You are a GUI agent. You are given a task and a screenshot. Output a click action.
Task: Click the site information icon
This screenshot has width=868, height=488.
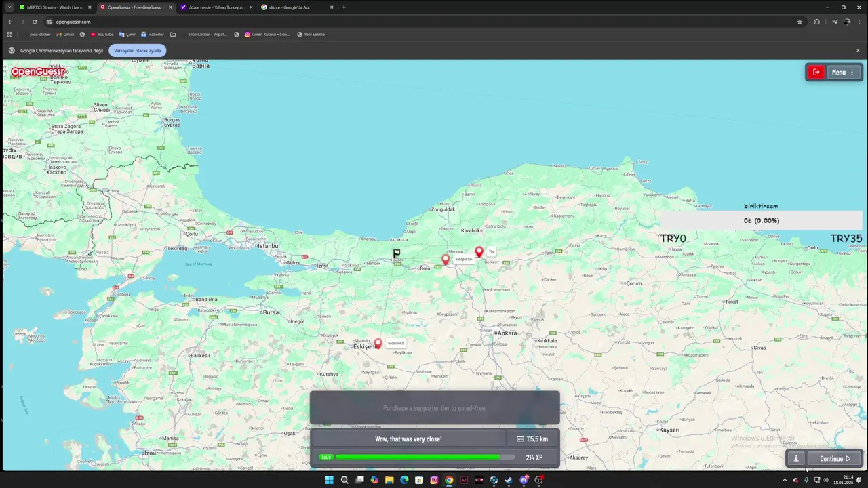click(x=49, y=22)
